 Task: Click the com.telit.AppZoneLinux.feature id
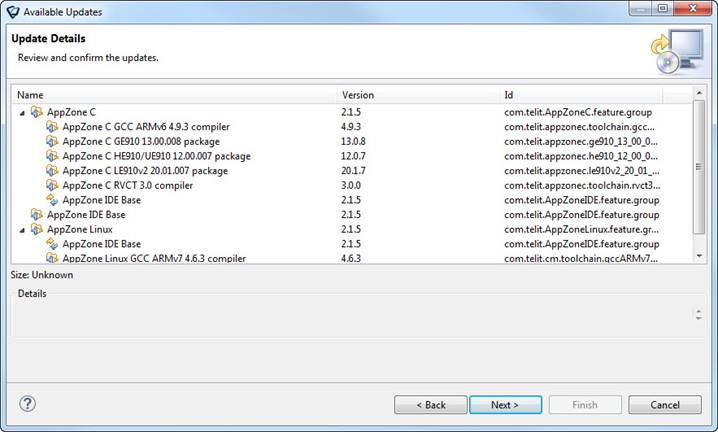click(x=582, y=230)
